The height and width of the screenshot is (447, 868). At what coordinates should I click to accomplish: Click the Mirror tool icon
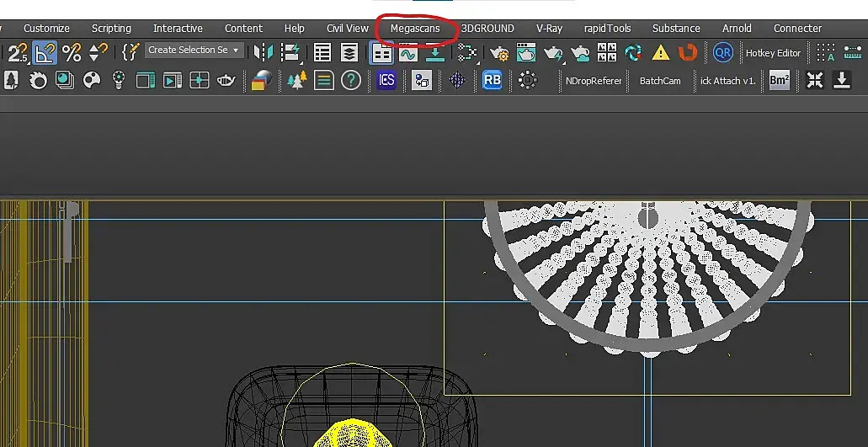pyautogui.click(x=263, y=53)
